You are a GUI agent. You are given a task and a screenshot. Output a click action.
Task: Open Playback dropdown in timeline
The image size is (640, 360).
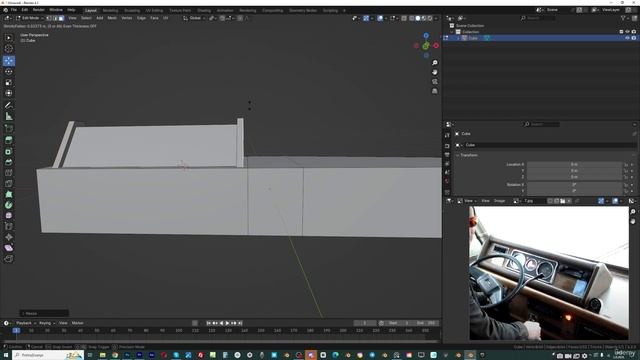coord(26,323)
